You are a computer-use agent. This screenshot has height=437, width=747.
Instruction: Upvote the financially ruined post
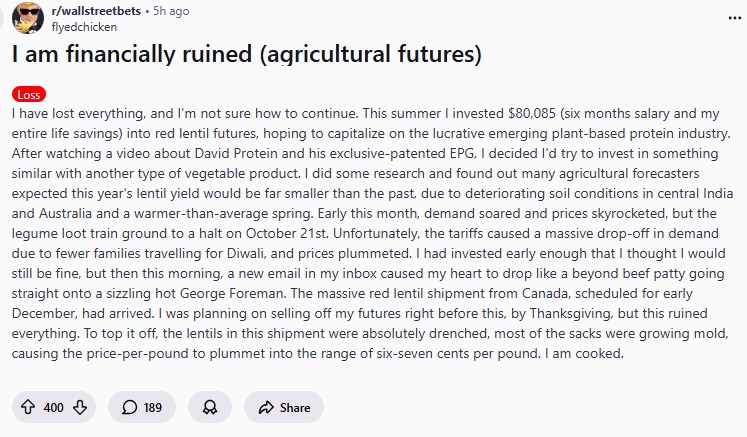point(27,407)
